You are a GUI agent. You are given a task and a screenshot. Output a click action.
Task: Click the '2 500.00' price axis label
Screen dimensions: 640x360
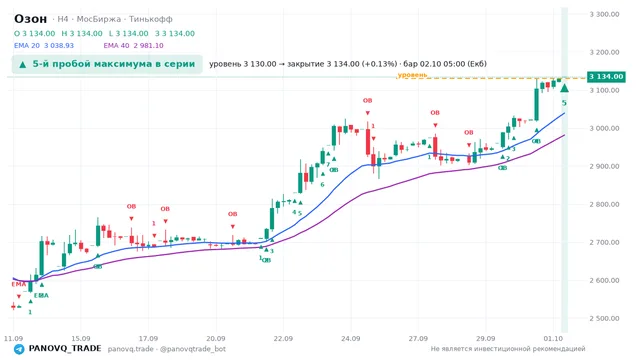tap(604, 318)
